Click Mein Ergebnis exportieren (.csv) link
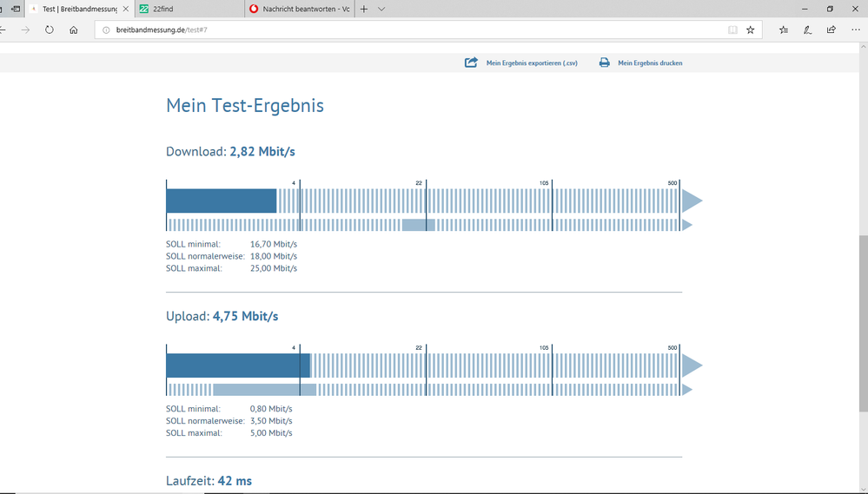Image resolution: width=868 pixels, height=494 pixels. [x=532, y=63]
